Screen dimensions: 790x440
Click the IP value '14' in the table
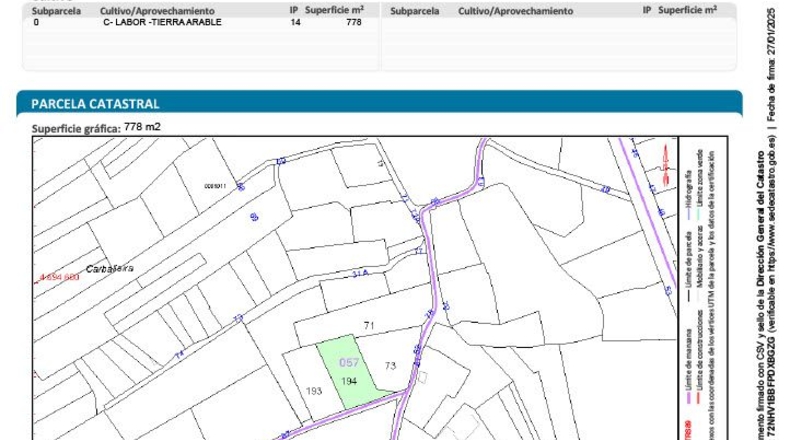pyautogui.click(x=295, y=22)
